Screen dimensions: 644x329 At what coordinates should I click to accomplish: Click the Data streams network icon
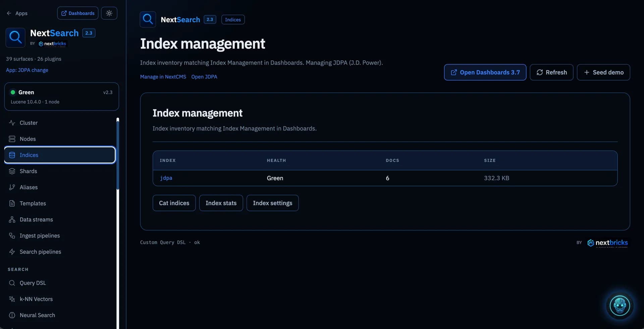pyautogui.click(x=12, y=219)
